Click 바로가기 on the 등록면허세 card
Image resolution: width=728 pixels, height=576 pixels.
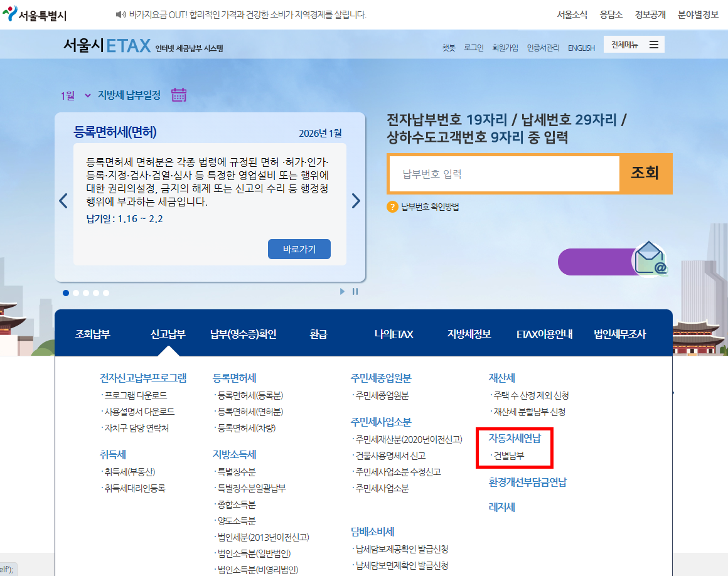point(299,249)
